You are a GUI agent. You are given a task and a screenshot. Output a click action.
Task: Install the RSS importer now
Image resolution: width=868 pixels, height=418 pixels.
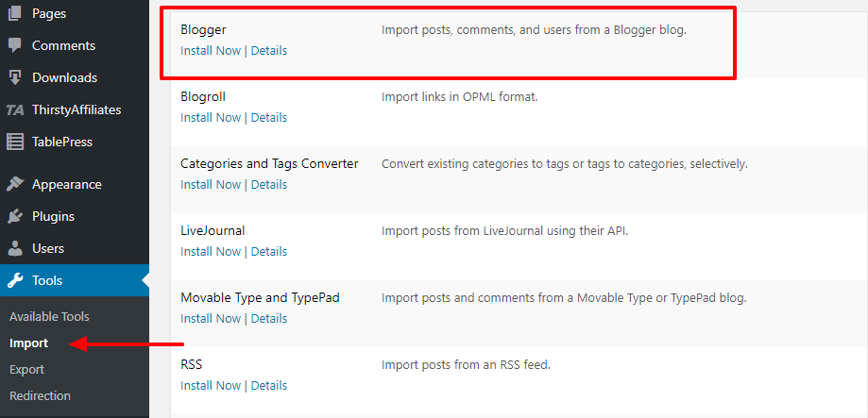[211, 386]
